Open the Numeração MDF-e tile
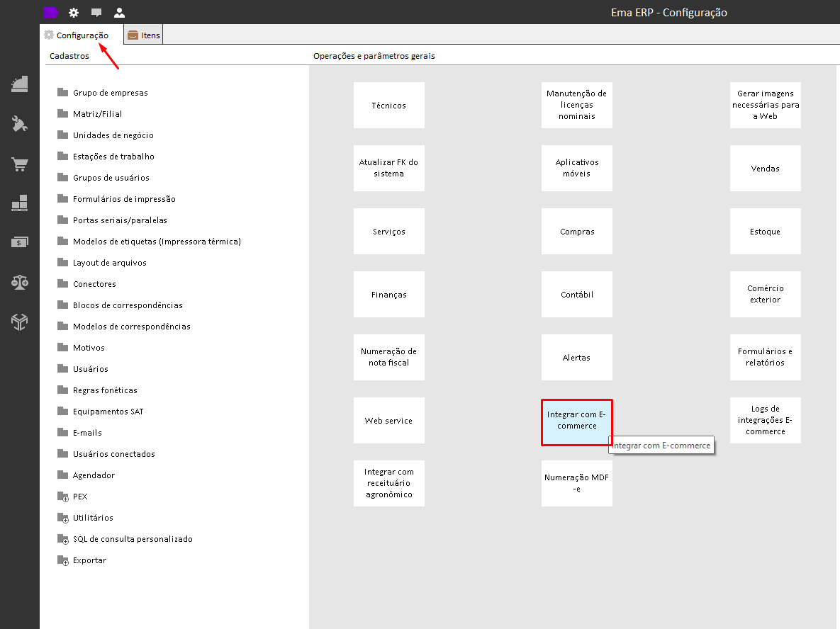This screenshot has width=840, height=629. point(576,483)
